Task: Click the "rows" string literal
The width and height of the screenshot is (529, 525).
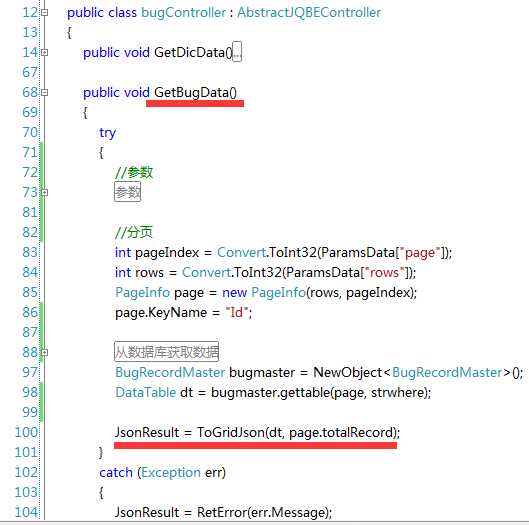Action: pos(385,272)
